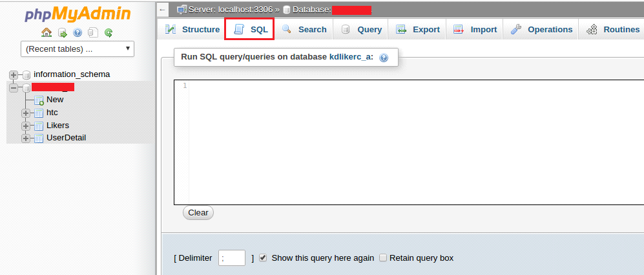The image size is (644, 275).
Task: Collapse the panel with the left arrow icon
Action: point(163,10)
